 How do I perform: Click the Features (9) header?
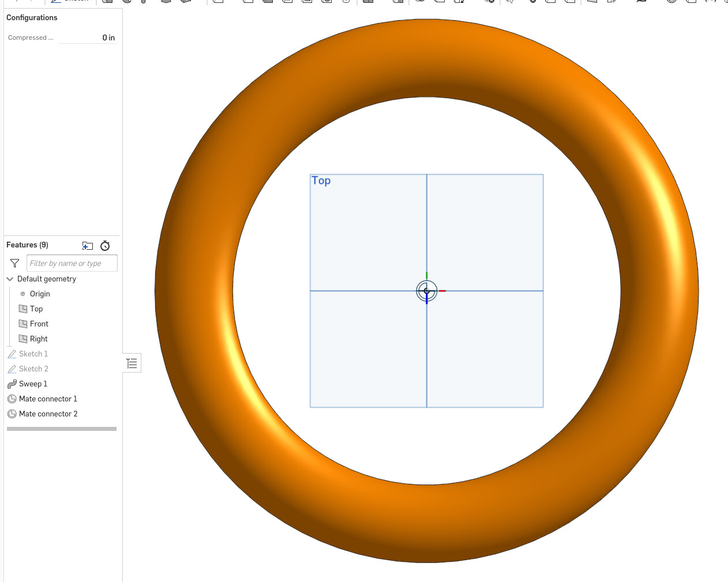tap(27, 245)
